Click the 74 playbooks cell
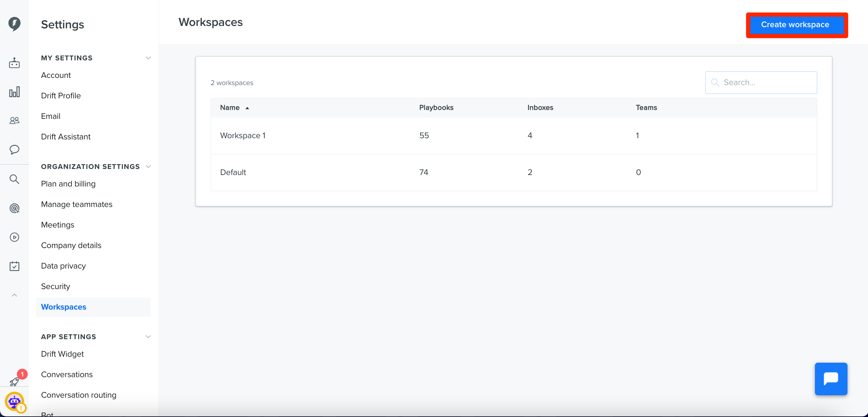This screenshot has width=868, height=417. click(423, 173)
